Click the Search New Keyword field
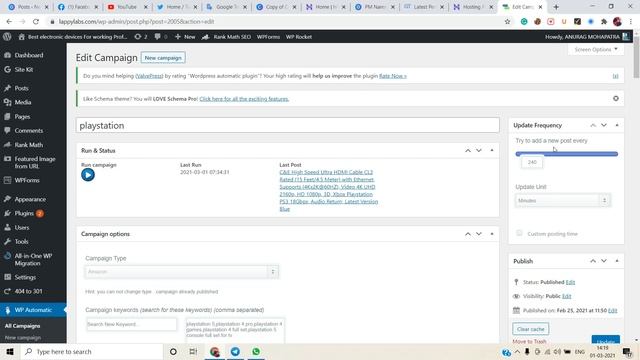640x360 pixels. [131, 324]
